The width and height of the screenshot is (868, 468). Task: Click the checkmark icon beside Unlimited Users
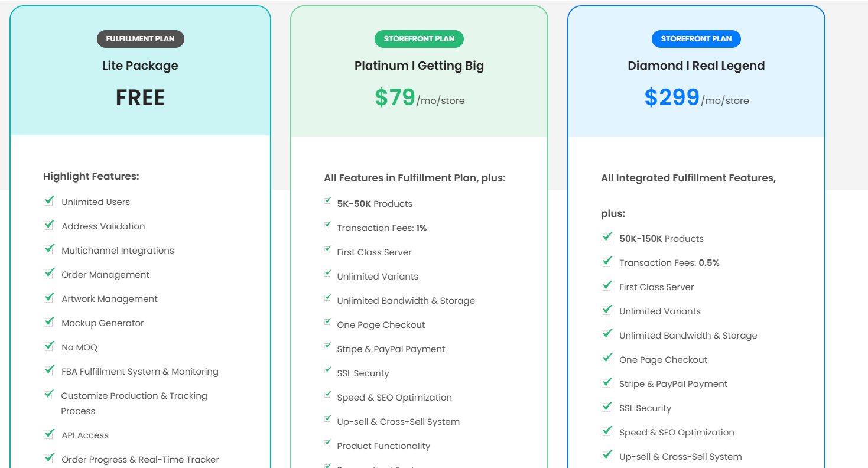coord(49,201)
